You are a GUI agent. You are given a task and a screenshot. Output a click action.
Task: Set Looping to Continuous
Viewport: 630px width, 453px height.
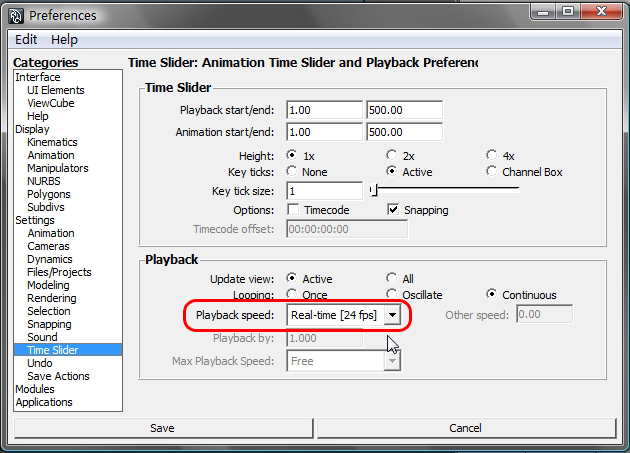point(491,294)
